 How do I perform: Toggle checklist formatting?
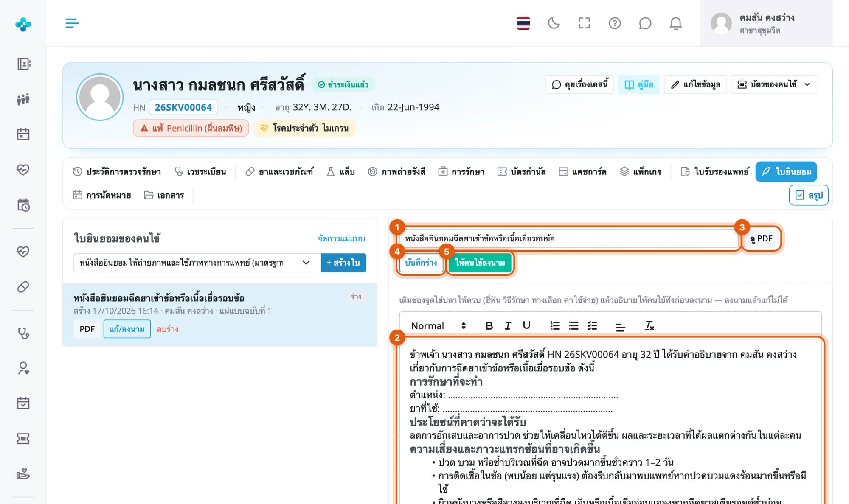click(592, 326)
